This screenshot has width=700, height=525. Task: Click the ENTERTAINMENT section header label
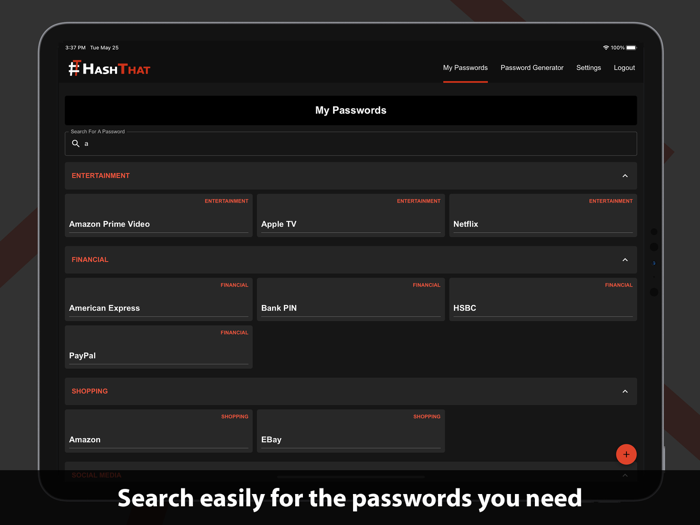tap(100, 176)
